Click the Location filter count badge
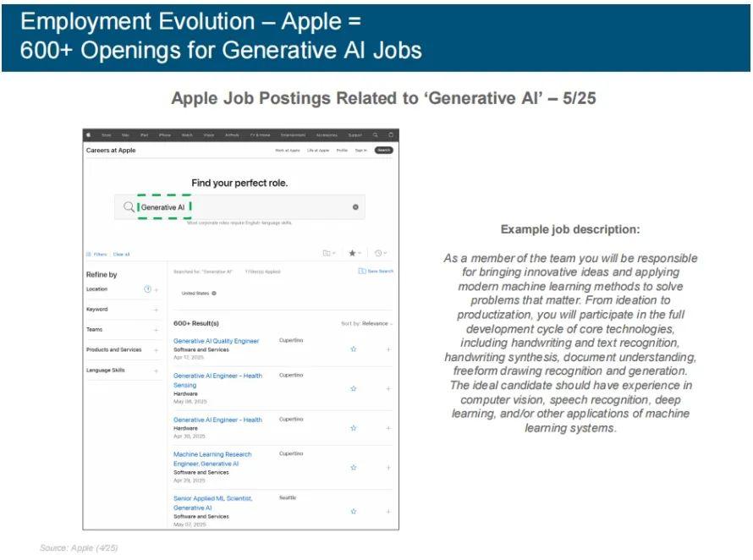 coord(147,289)
